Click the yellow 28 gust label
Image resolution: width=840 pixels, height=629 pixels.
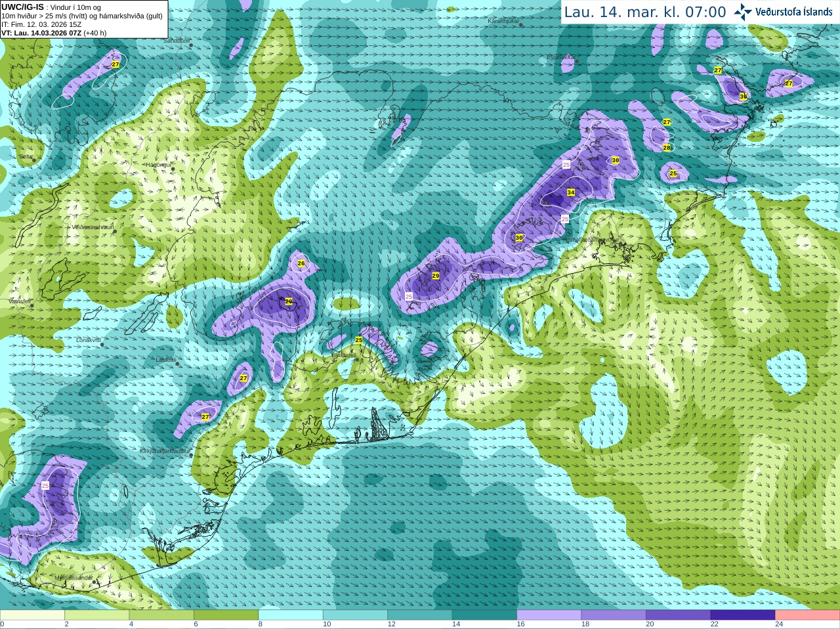(667, 148)
